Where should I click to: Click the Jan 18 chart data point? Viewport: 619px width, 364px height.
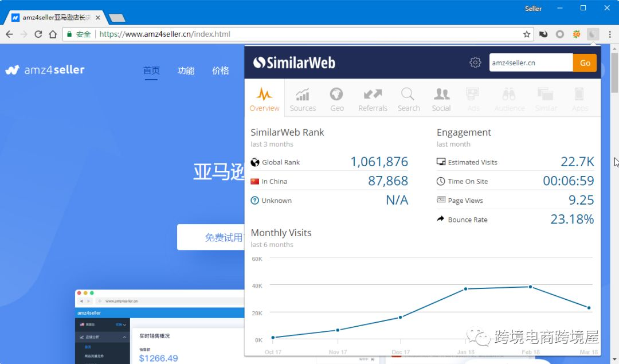(x=466, y=289)
